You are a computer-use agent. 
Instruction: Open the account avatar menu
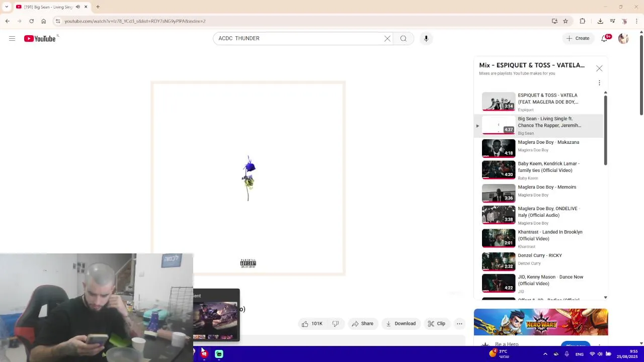coord(623,38)
